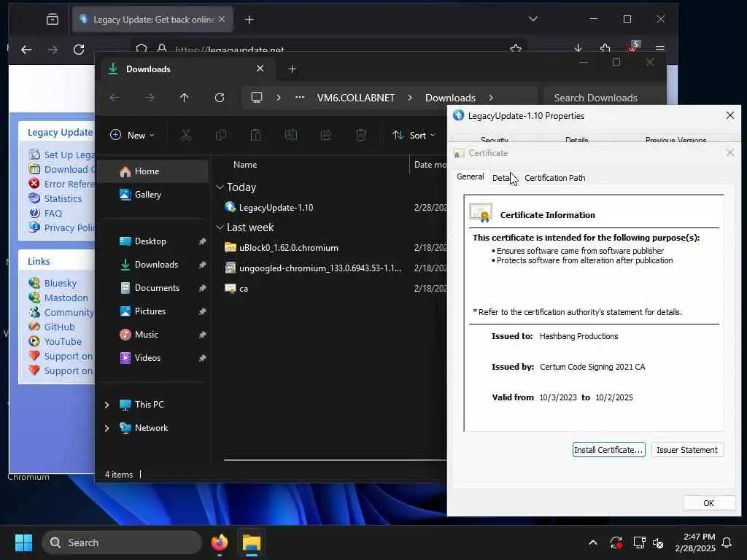
Task: Go back in the Firefox browser
Action: point(27,49)
